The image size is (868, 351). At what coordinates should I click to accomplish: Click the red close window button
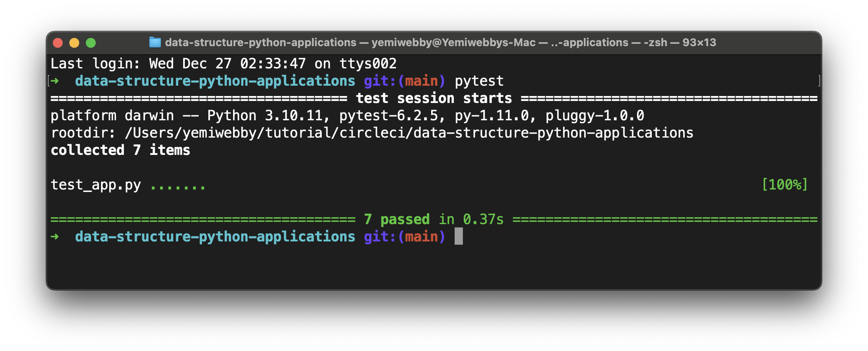pyautogui.click(x=58, y=43)
